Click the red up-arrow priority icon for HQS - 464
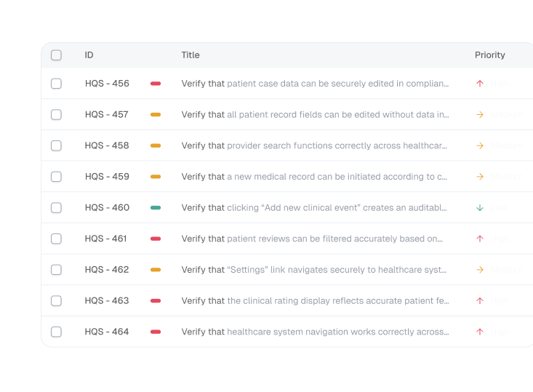The width and height of the screenshot is (533, 392). [x=480, y=332]
